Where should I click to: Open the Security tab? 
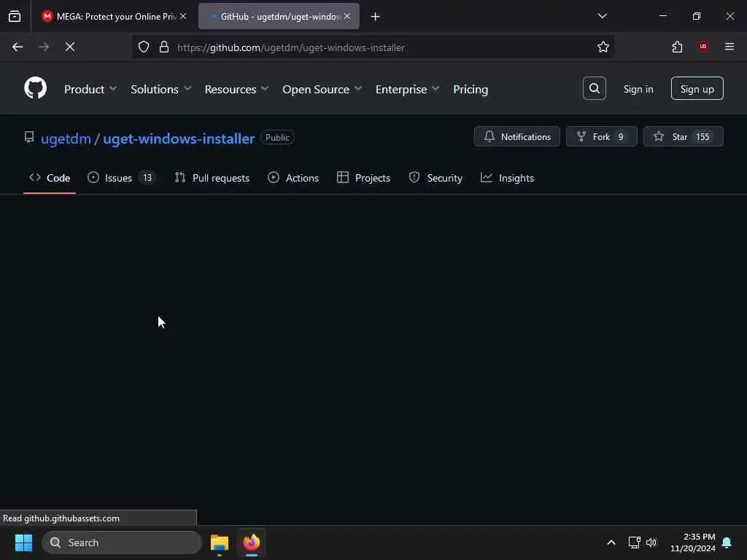436,178
